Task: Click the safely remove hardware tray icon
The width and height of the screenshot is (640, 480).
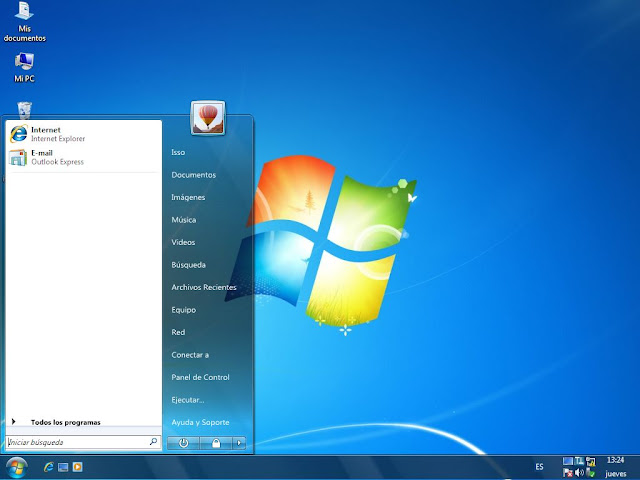Action: click(x=590, y=473)
